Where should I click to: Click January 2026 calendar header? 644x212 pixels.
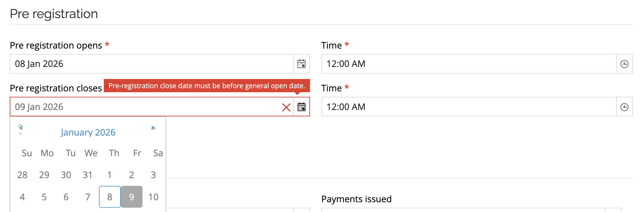[88, 132]
